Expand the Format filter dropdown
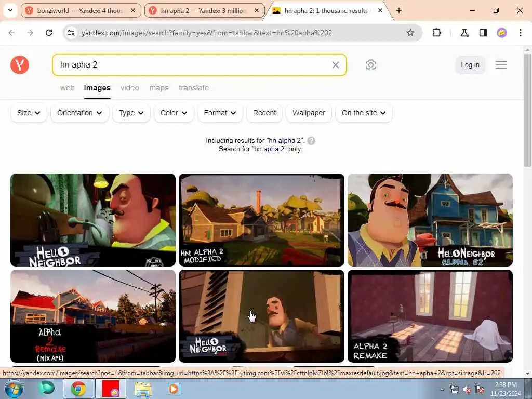Screen dimensions: 532x399 click(x=220, y=113)
